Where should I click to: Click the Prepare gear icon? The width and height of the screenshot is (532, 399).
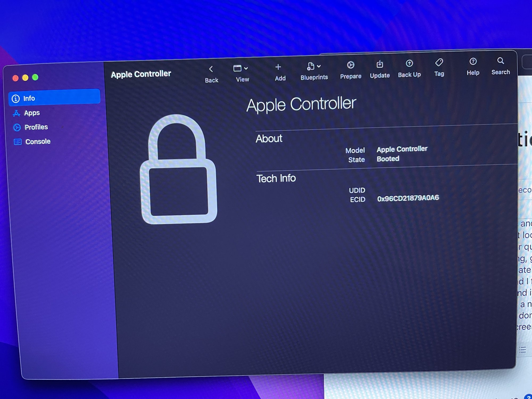351,65
